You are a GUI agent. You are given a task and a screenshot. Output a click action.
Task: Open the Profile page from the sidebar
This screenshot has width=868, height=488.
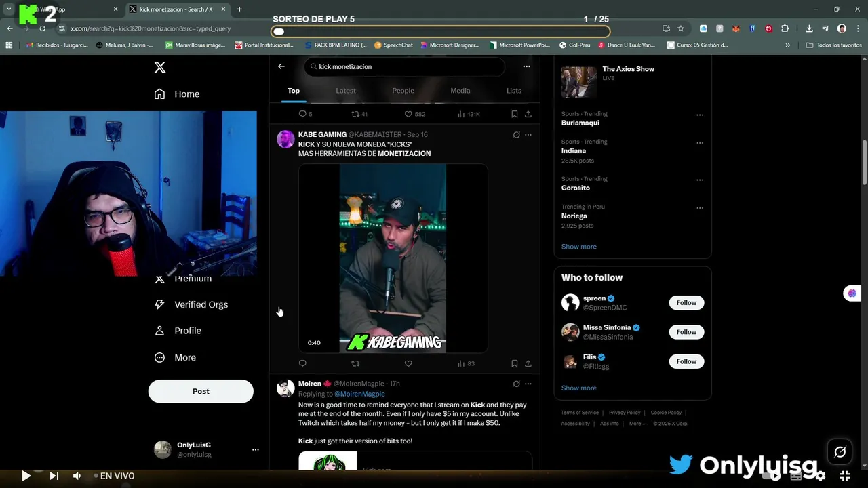(178, 331)
